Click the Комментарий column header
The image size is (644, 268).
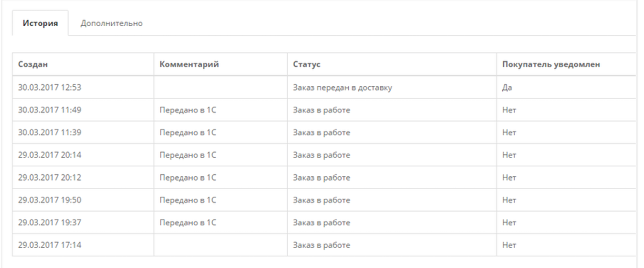click(190, 65)
